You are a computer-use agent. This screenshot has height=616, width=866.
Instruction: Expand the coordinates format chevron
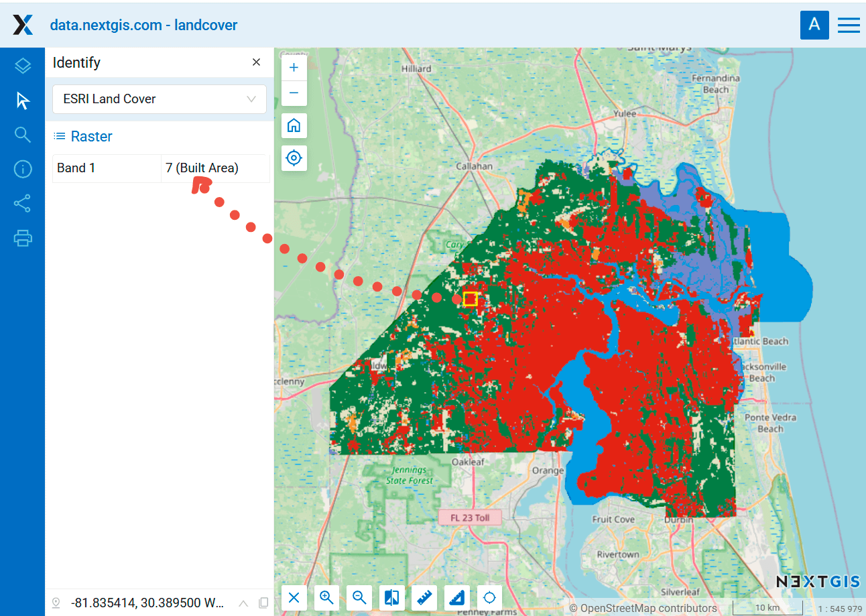(243, 603)
